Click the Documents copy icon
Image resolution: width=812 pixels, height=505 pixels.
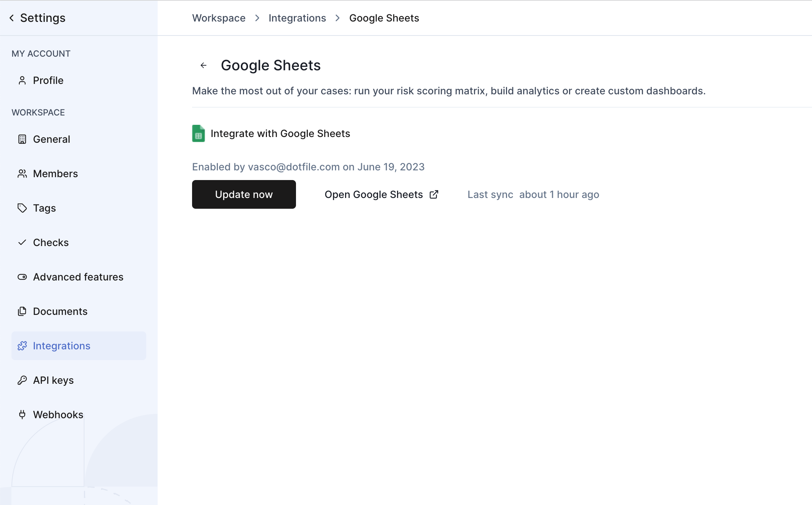pyautogui.click(x=22, y=311)
